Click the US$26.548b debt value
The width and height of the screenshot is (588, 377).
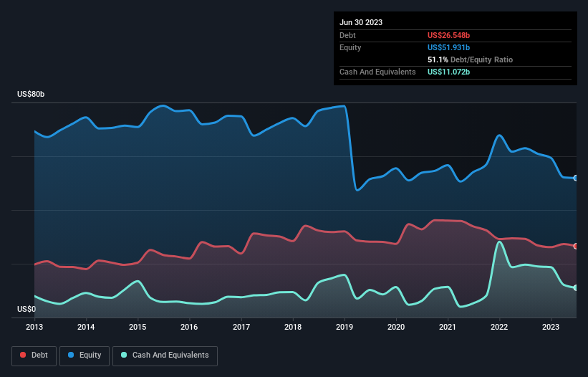(448, 35)
